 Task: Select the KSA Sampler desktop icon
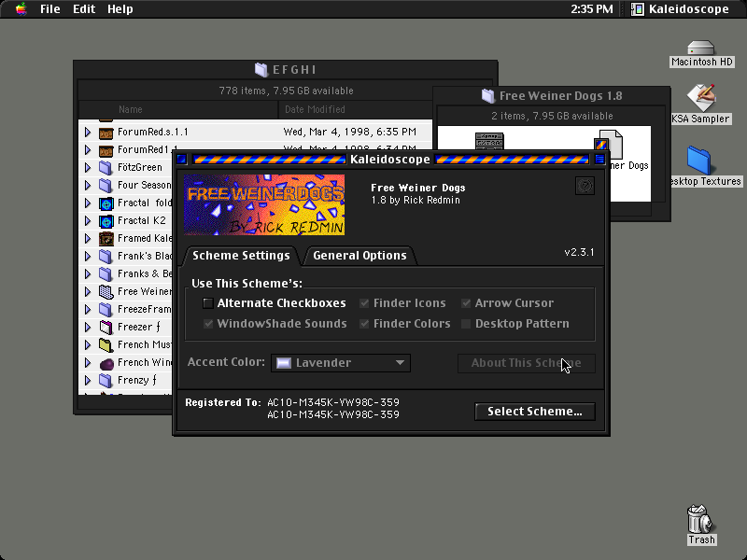[x=701, y=97]
